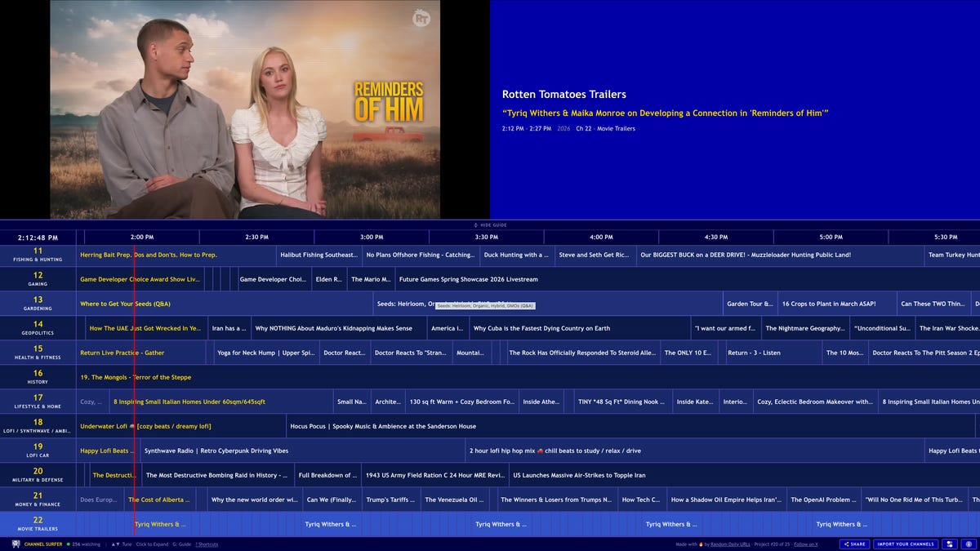980x551 pixels.
Task: Click the Tune up arrow in status bar
Action: click(x=113, y=544)
